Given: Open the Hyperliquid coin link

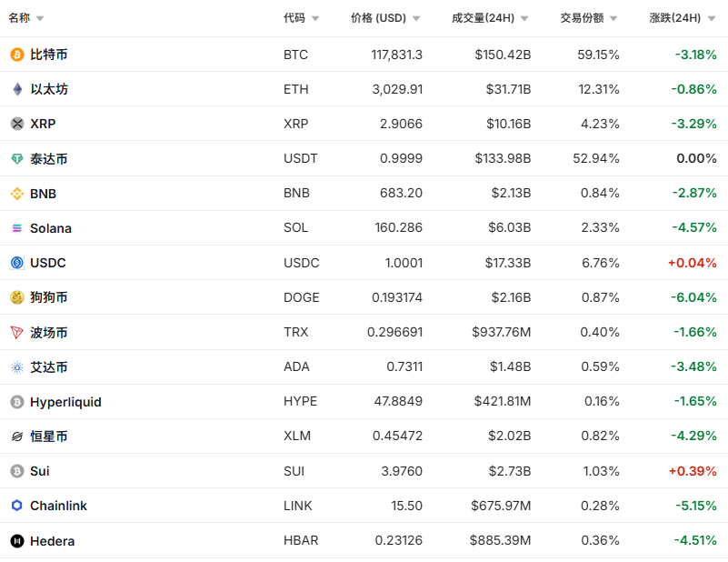Looking at the screenshot, I should 65,402.
